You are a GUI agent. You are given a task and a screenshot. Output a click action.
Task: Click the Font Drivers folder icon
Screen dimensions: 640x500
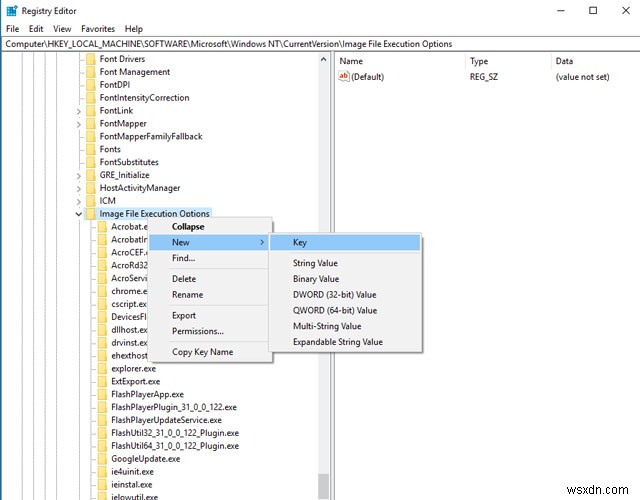(91, 59)
